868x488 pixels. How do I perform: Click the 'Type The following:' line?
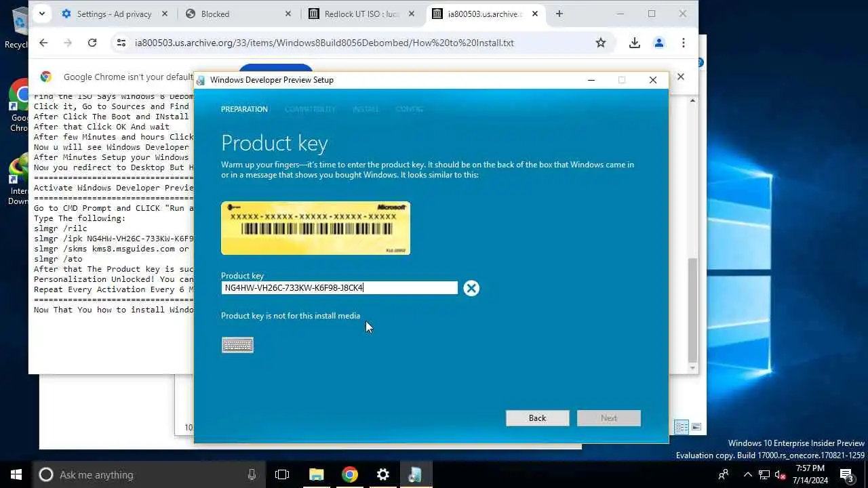79,218
